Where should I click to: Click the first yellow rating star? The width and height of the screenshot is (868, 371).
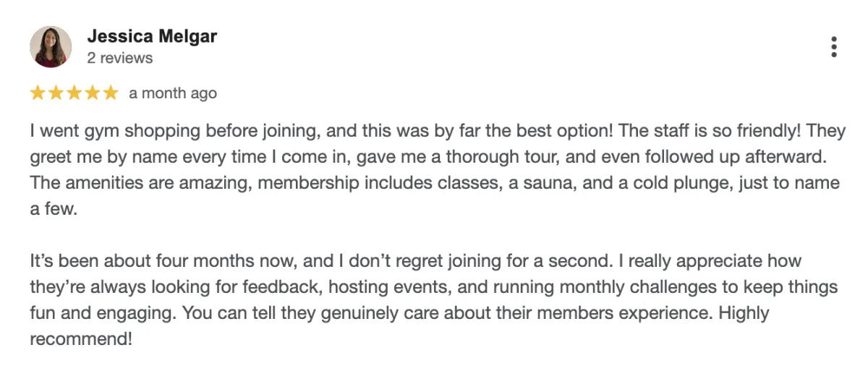[x=38, y=93]
